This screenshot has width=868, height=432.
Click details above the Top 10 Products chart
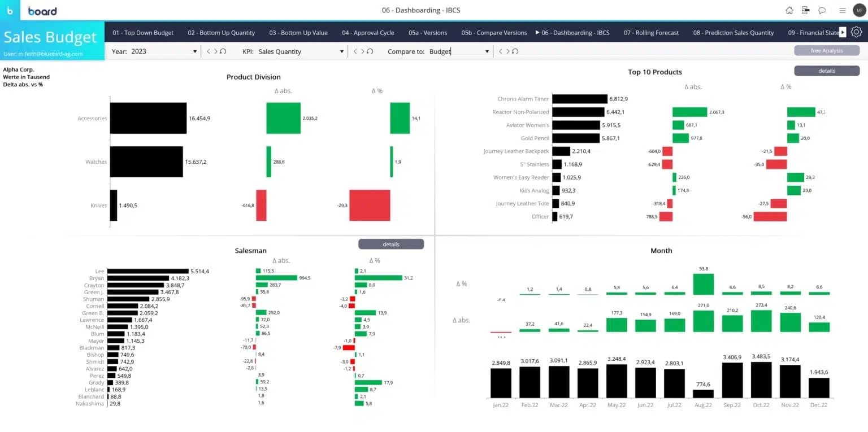[x=826, y=71]
